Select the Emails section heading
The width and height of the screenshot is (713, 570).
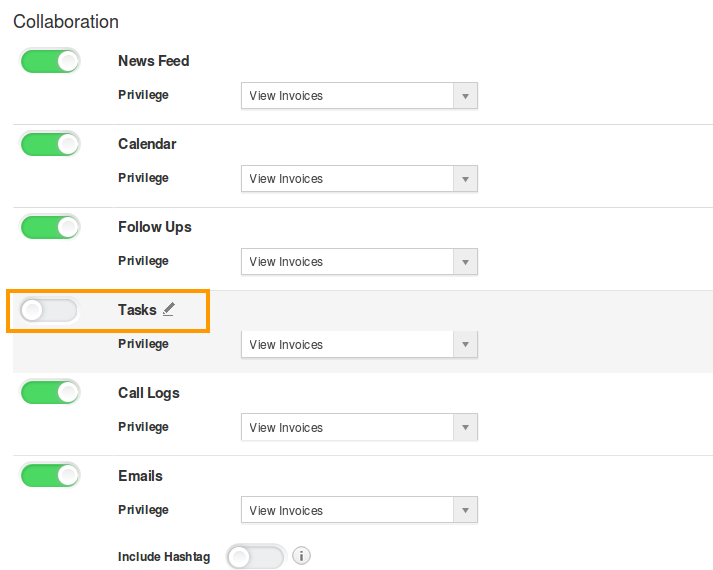pos(140,476)
